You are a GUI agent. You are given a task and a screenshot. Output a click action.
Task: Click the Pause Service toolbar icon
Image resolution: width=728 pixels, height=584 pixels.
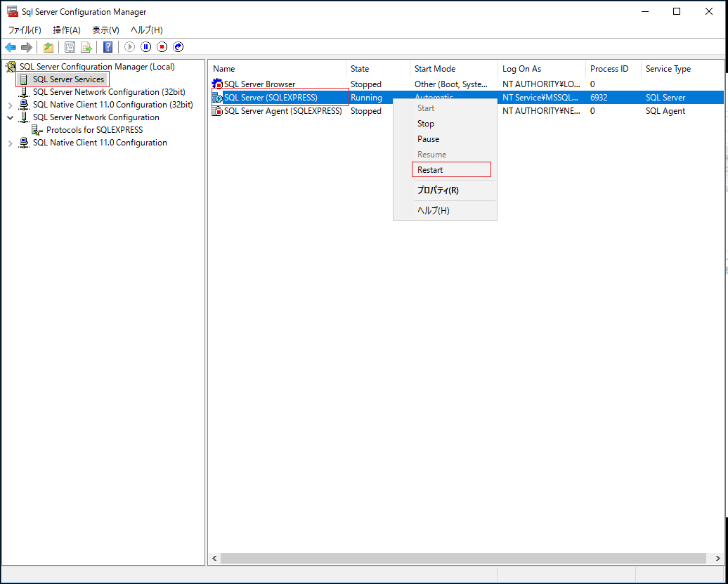[145, 47]
